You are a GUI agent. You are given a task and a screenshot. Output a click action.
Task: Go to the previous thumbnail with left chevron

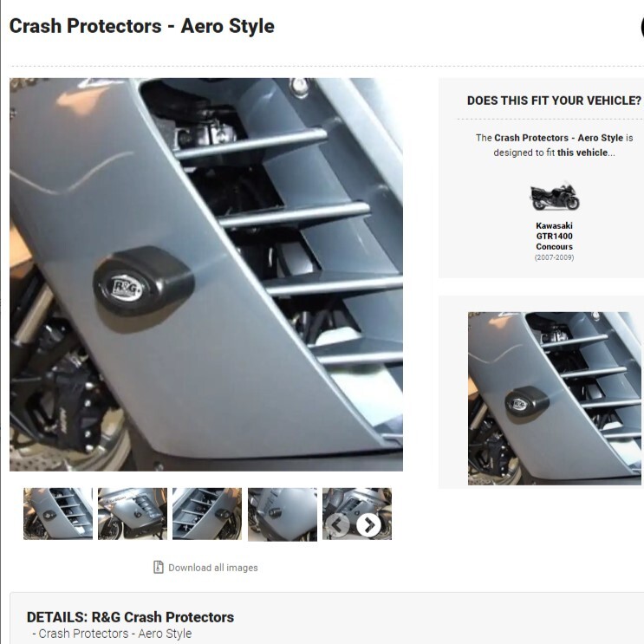[x=338, y=524]
